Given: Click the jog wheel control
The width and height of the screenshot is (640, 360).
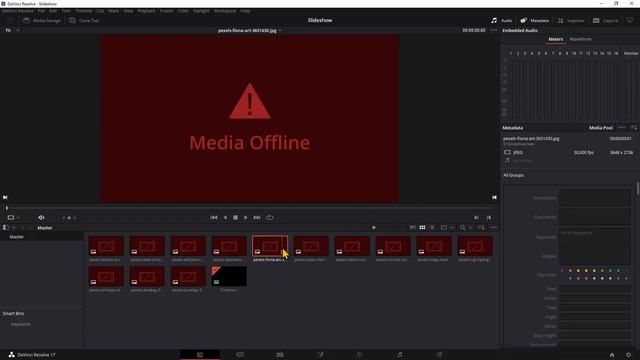Looking at the screenshot, I should point(69,218).
